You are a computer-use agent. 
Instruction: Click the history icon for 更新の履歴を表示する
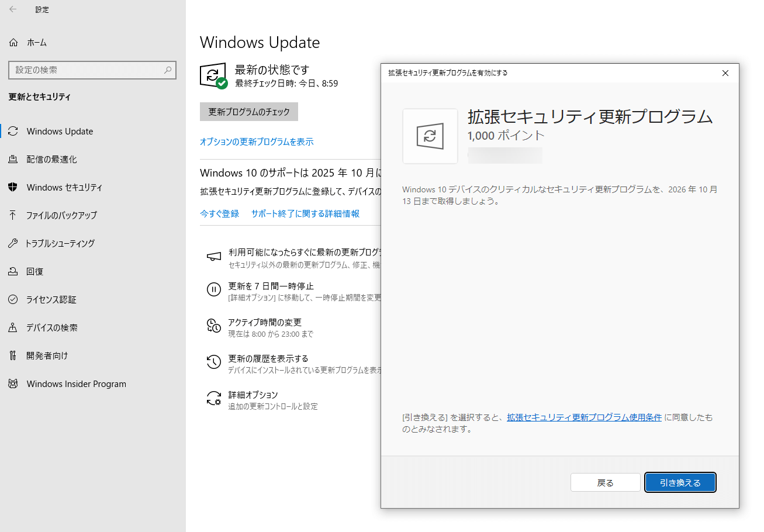click(x=214, y=362)
